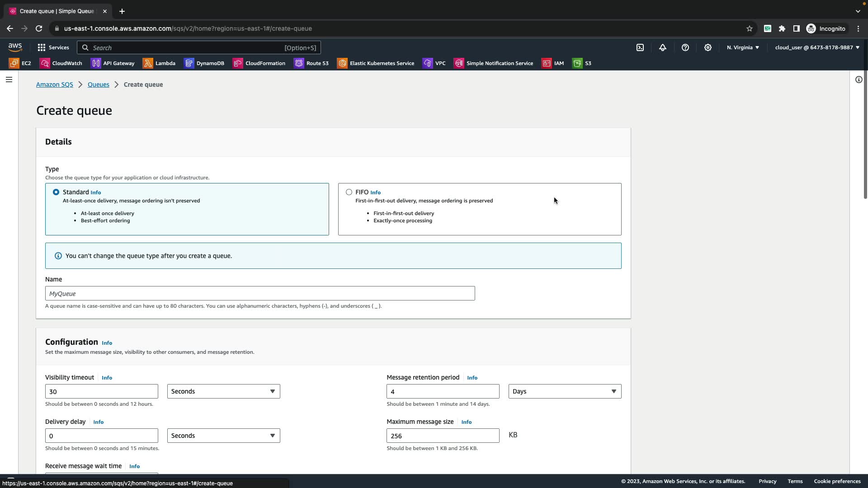Expand the left hamburger navigation menu
Viewport: 868px width, 488px height.
[x=9, y=80]
